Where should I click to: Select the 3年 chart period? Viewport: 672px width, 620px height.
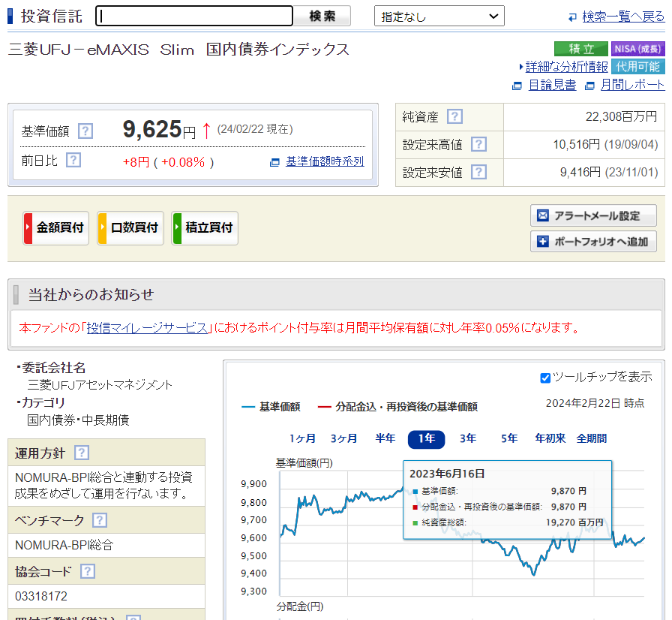[468, 438]
